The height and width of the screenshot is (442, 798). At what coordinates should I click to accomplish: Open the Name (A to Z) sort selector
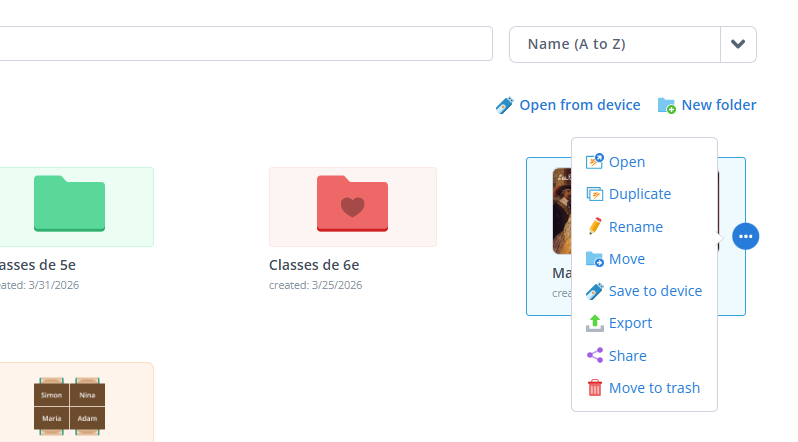coord(633,44)
